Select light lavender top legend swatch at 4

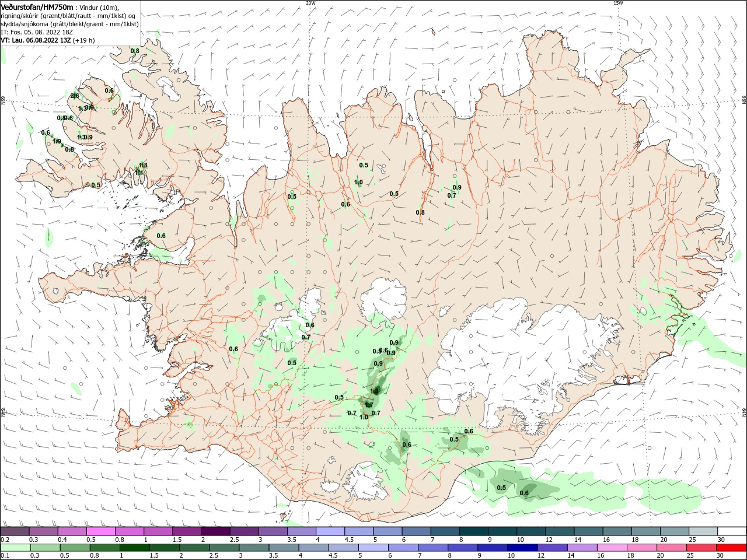(x=330, y=531)
